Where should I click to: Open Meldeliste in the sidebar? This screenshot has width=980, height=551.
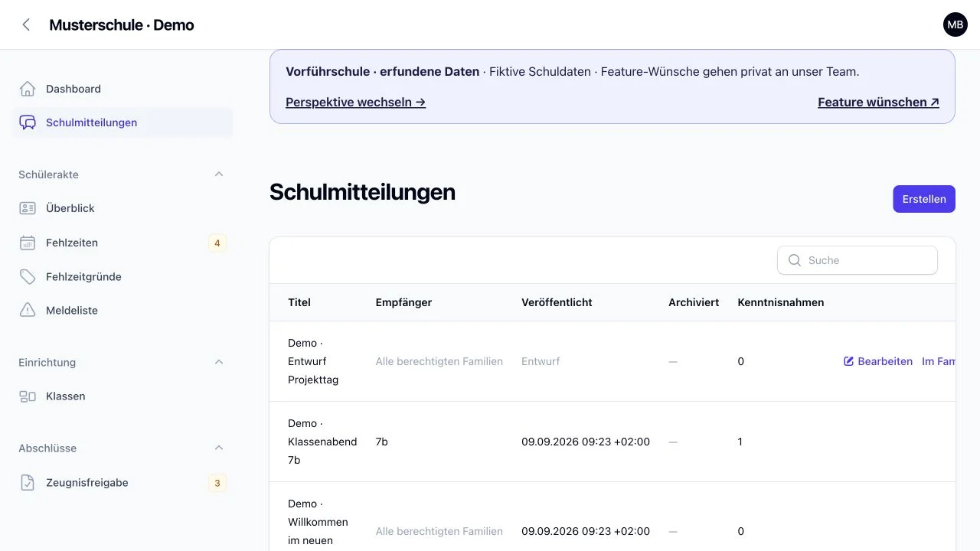(122, 310)
